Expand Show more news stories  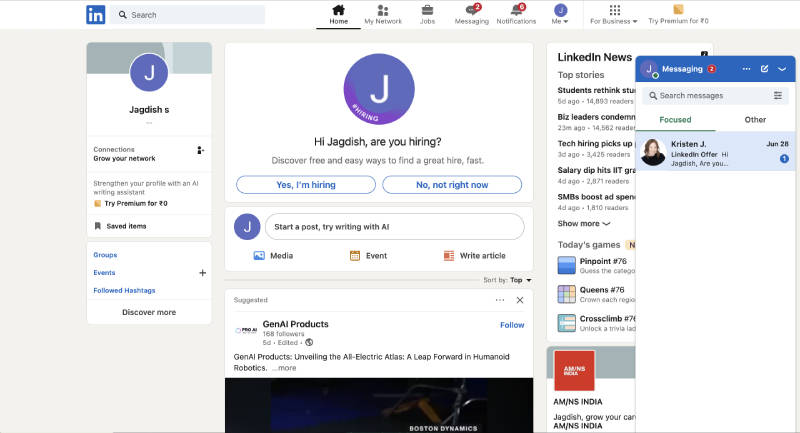coord(584,224)
